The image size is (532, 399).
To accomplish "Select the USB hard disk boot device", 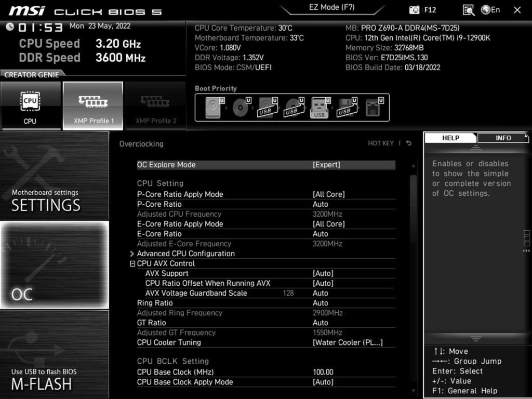I will point(268,108).
